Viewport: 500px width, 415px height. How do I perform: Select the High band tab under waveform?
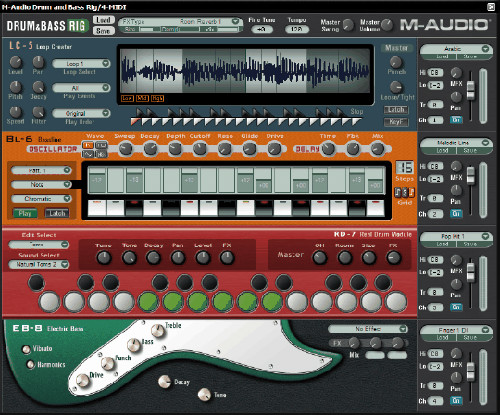(x=157, y=98)
